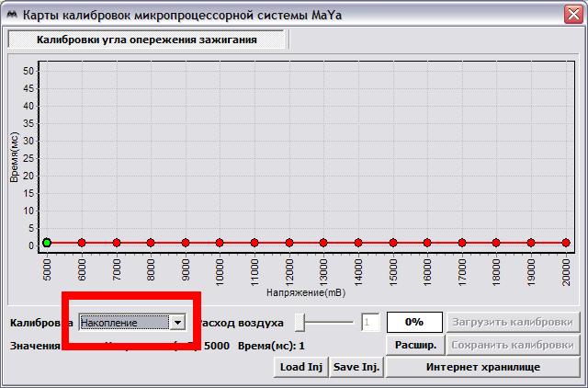The image size is (588, 388).
Task: Open Интернет хранилище storage
Action: [483, 367]
